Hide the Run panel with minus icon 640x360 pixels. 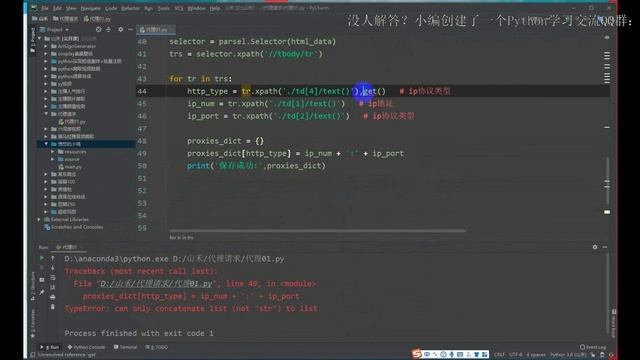click(x=604, y=247)
